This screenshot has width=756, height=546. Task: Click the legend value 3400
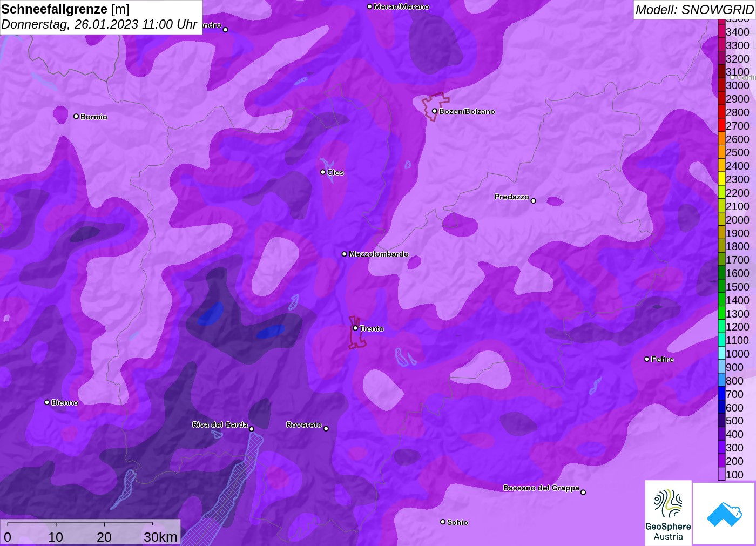tap(737, 32)
